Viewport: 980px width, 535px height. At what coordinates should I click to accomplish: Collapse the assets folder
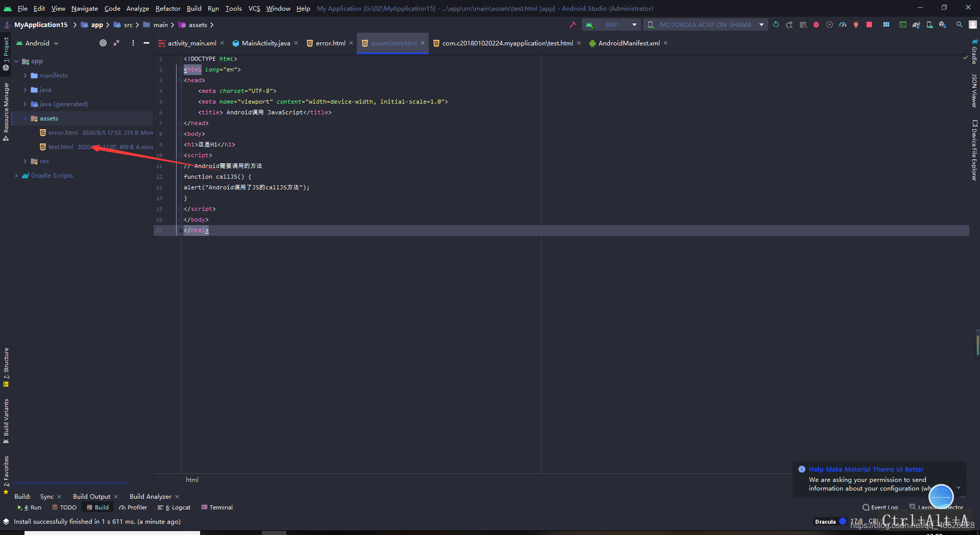25,118
